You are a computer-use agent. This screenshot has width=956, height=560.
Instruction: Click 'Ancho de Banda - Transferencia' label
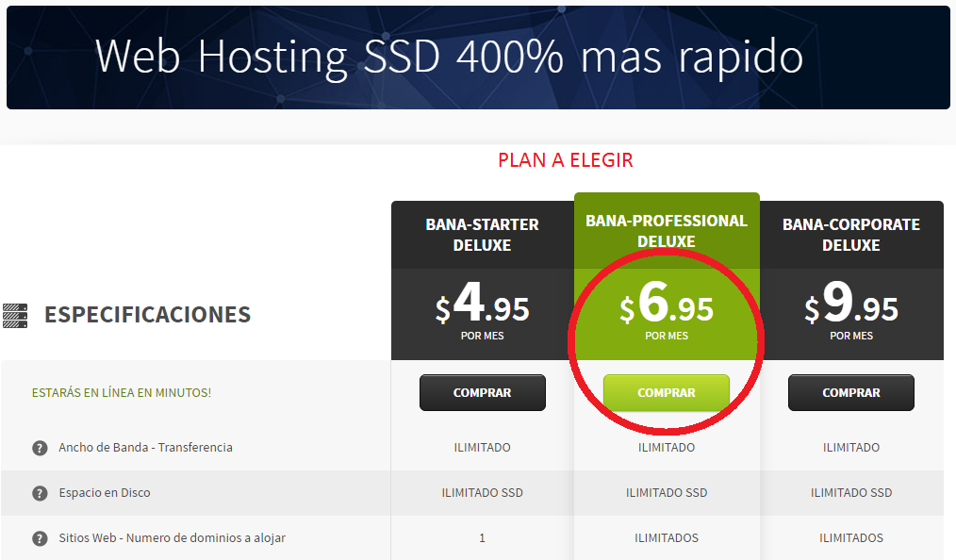click(145, 447)
